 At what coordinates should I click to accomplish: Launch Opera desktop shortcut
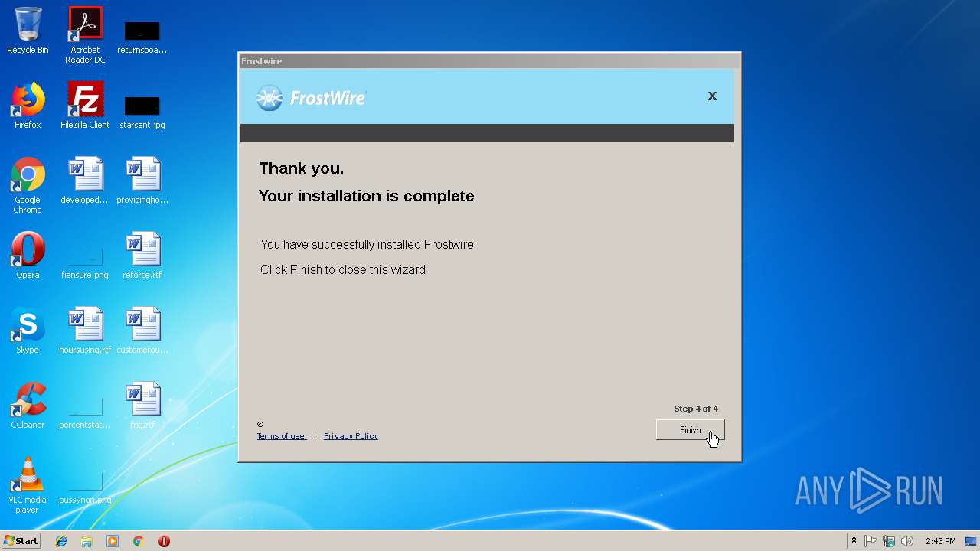pyautogui.click(x=28, y=256)
